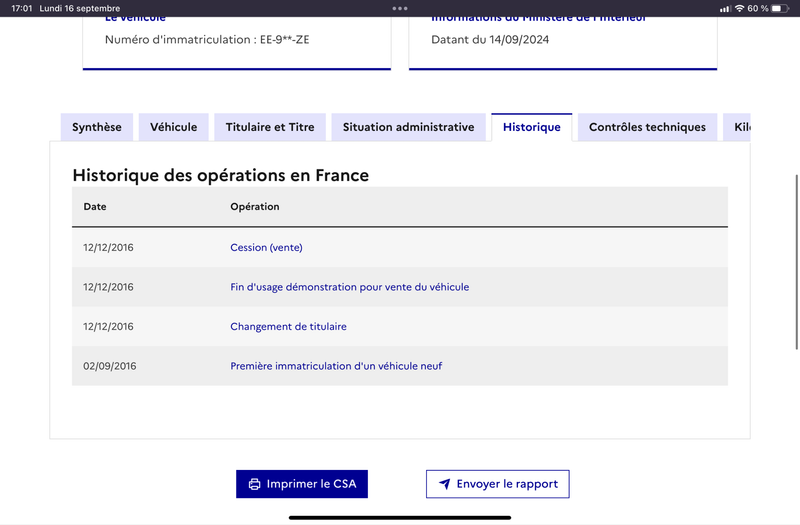Tap the 17:01 clock in status bar
The height and width of the screenshot is (525, 800).
(x=21, y=8)
